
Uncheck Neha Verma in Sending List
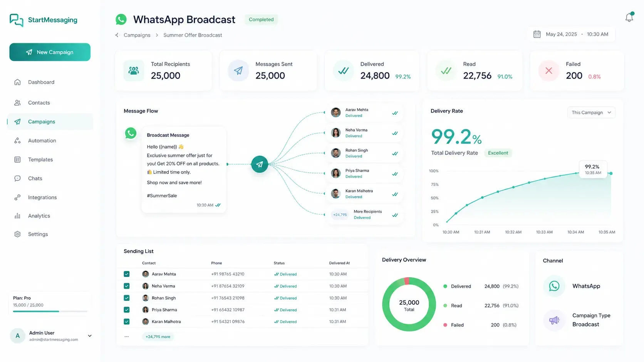click(126, 286)
